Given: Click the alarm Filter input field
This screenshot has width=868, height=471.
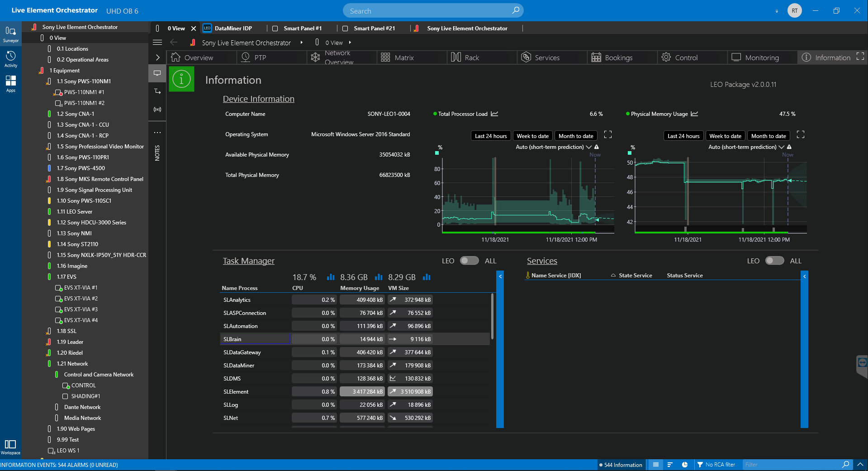Looking at the screenshot, I should [792, 465].
